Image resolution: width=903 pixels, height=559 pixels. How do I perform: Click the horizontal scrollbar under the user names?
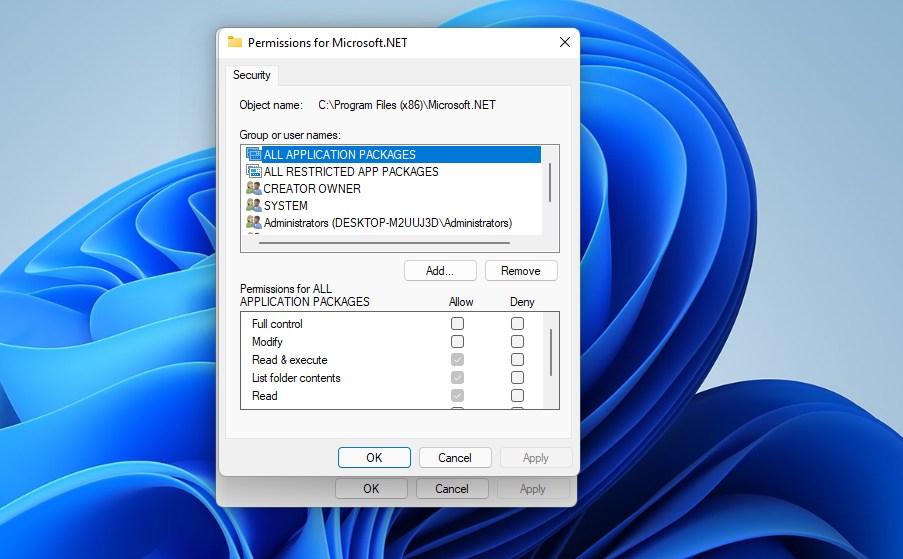pos(384,243)
